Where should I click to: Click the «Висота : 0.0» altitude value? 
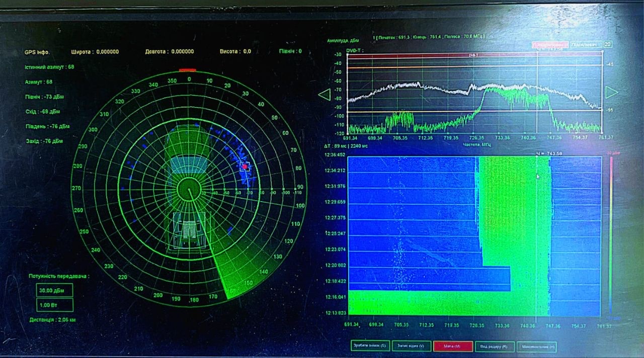point(235,51)
